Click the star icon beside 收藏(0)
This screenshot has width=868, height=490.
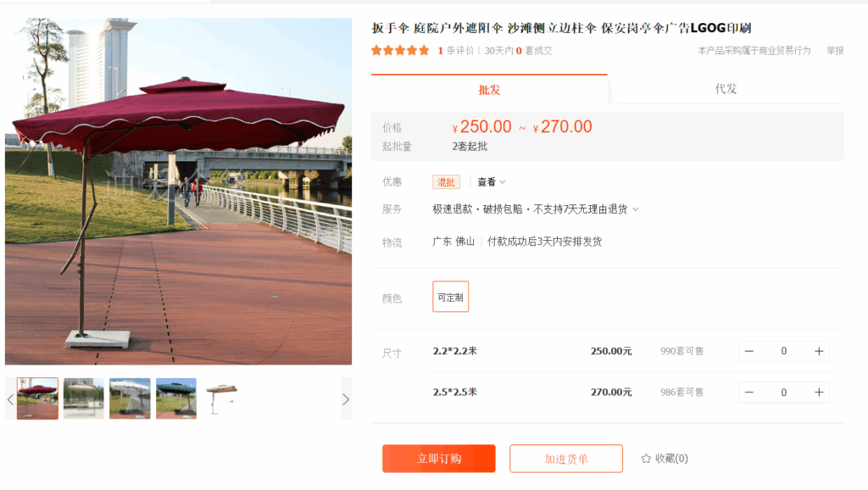645,459
